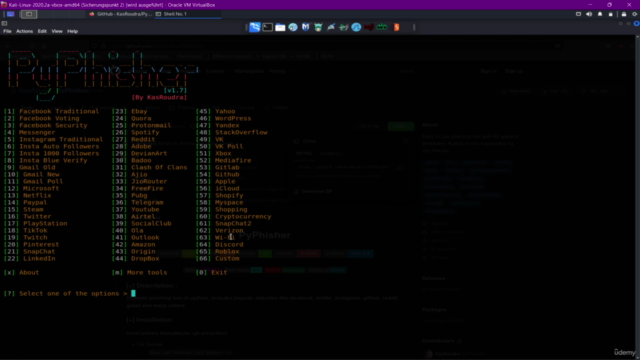Click the show desktop panel button

[x=29, y=14]
